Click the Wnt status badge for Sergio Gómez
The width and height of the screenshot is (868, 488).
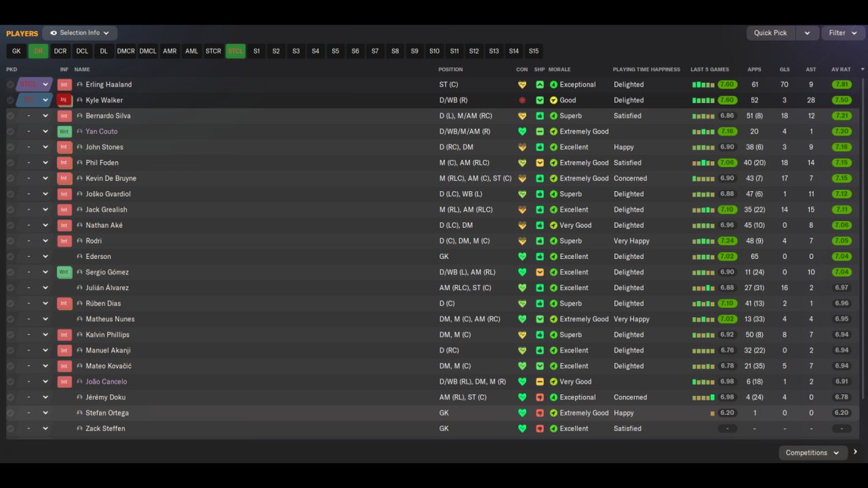click(x=64, y=272)
